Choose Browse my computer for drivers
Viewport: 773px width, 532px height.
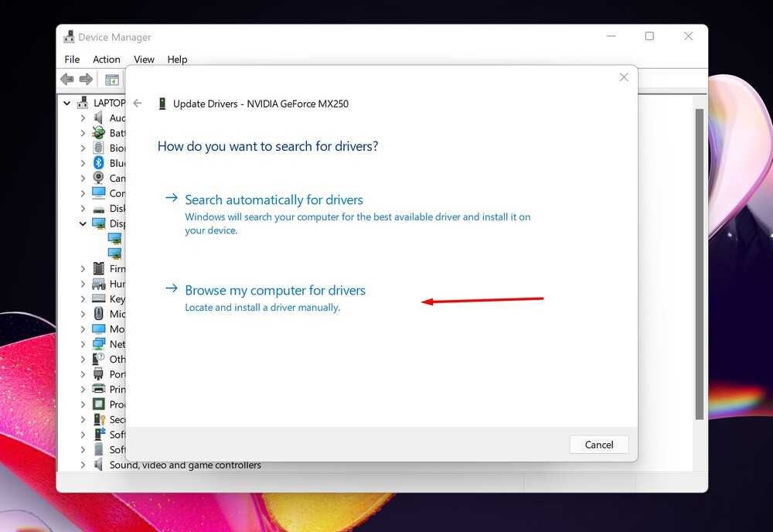(x=274, y=291)
